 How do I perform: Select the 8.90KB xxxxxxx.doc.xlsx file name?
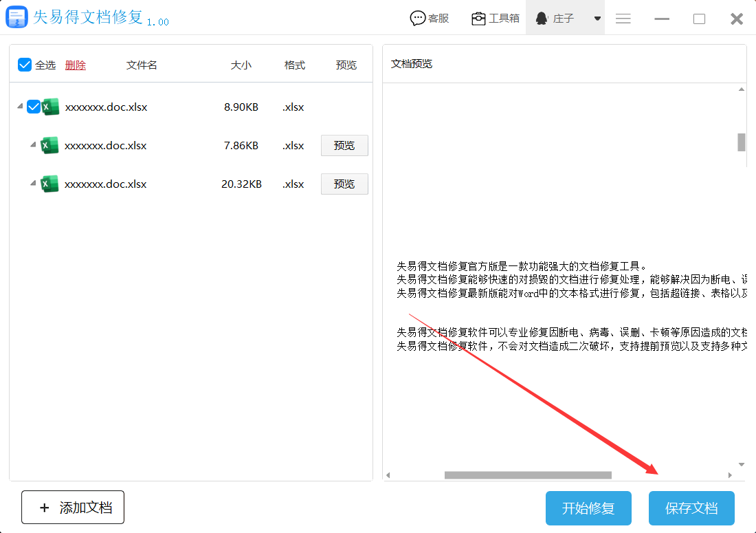point(106,107)
